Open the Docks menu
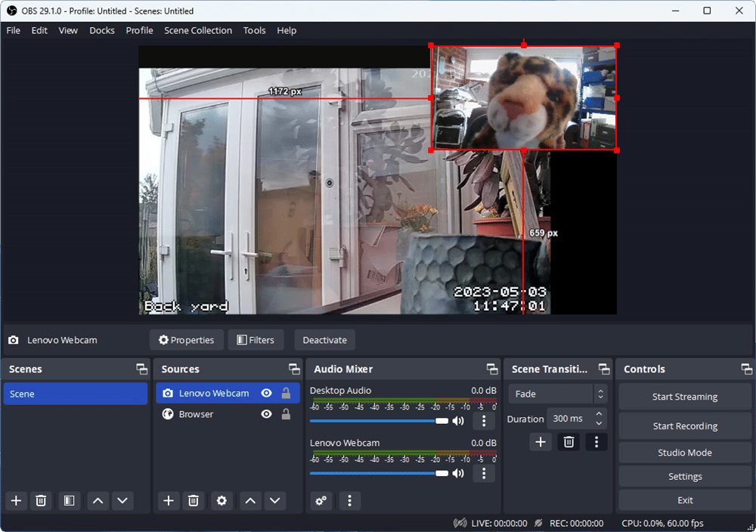This screenshot has width=756, height=532. point(102,30)
